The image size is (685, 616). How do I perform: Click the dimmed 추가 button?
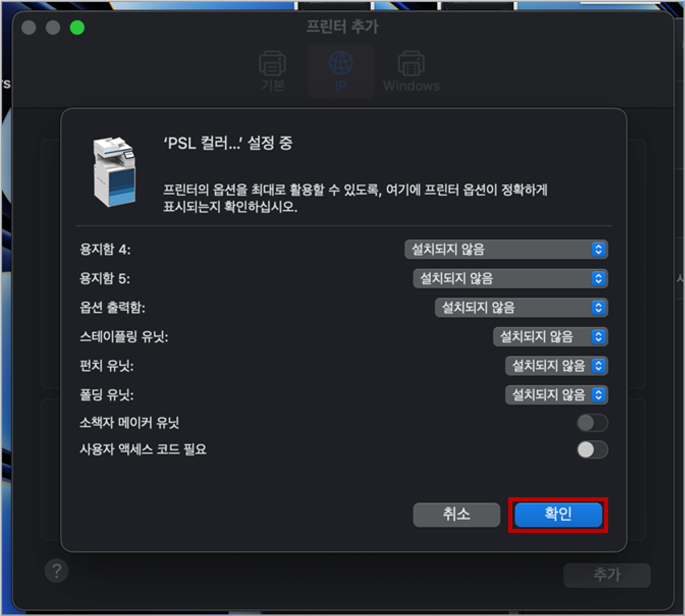click(607, 575)
